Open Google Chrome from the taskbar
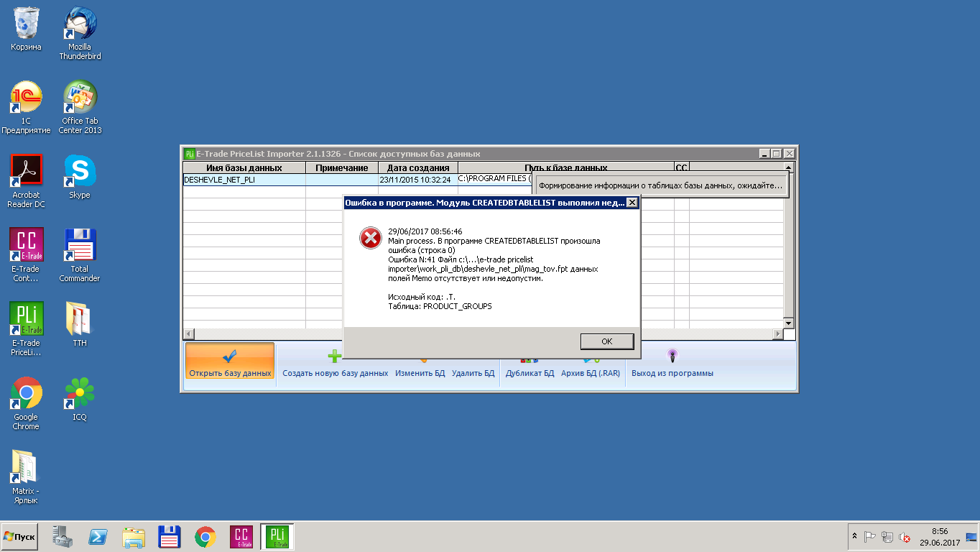The height and width of the screenshot is (552, 980). tap(205, 537)
